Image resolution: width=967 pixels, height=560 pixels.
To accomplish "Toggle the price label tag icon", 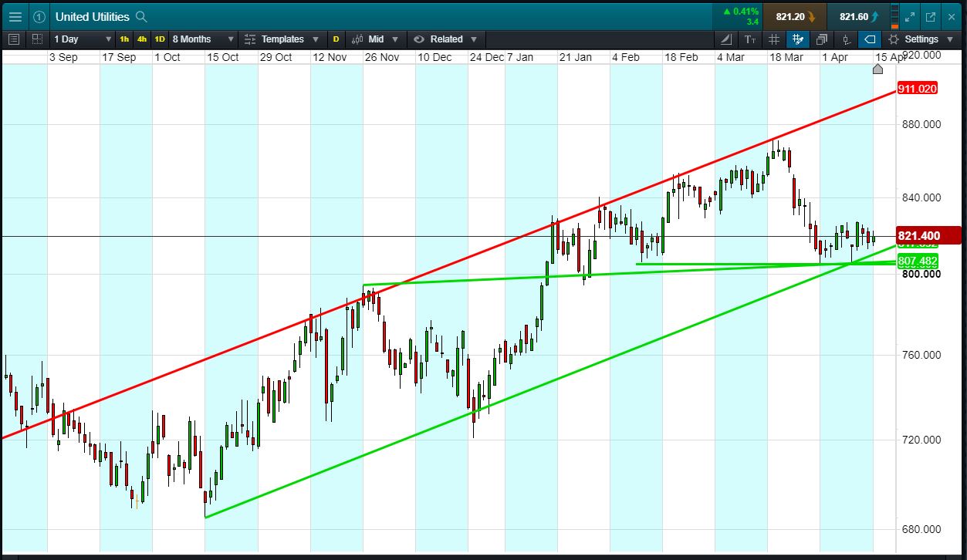I will point(870,39).
